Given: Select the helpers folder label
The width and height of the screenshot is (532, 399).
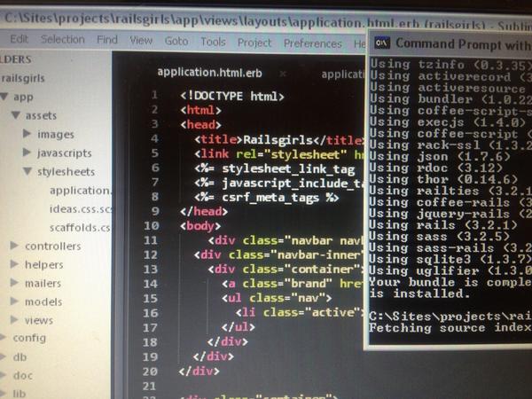Looking at the screenshot, I should [44, 264].
